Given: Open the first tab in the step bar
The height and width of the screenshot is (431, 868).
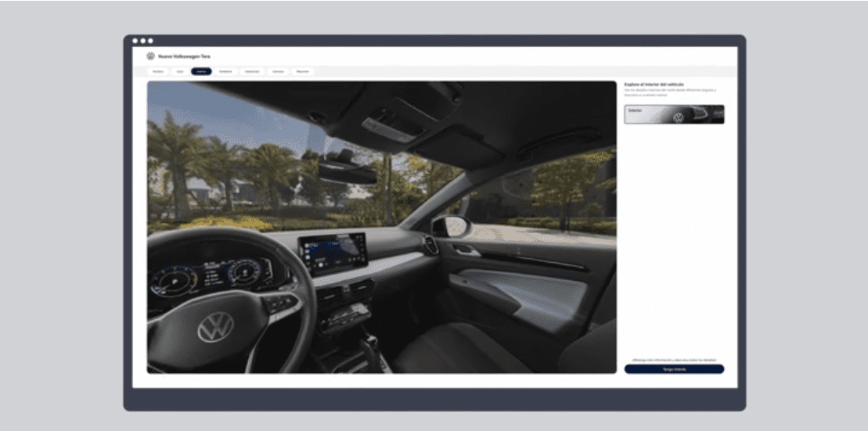Looking at the screenshot, I should pos(158,71).
